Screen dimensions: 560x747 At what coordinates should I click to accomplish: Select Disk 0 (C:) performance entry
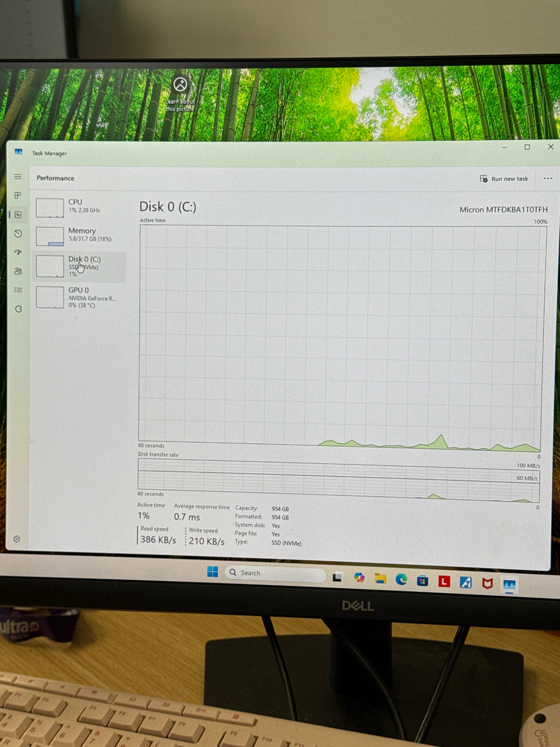[79, 267]
